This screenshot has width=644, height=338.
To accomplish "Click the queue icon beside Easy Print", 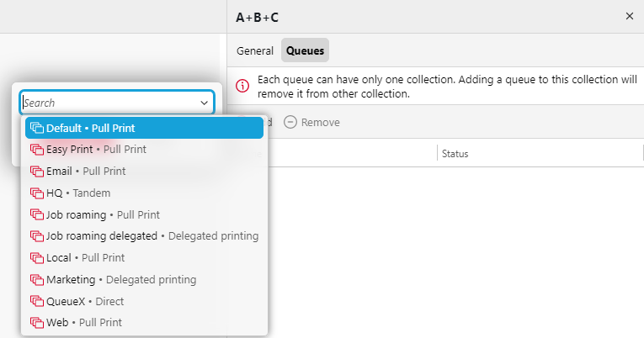I will (x=36, y=150).
